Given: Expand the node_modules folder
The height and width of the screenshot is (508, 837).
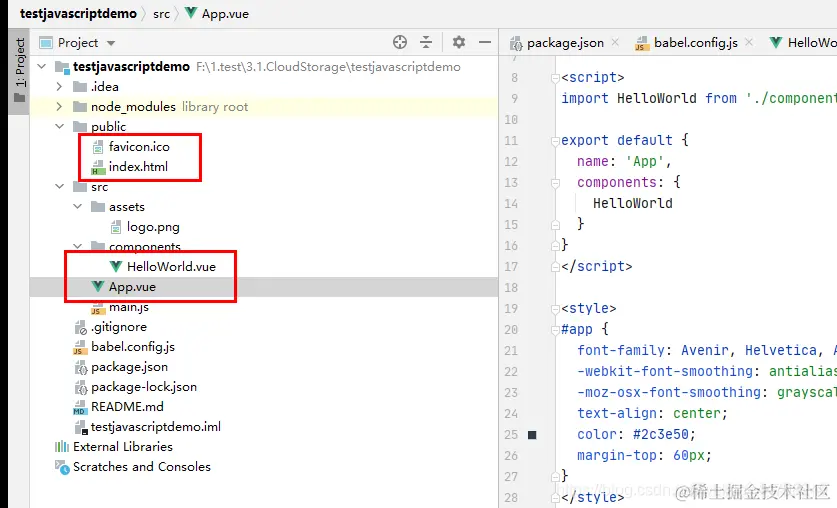Looking at the screenshot, I should point(59,107).
